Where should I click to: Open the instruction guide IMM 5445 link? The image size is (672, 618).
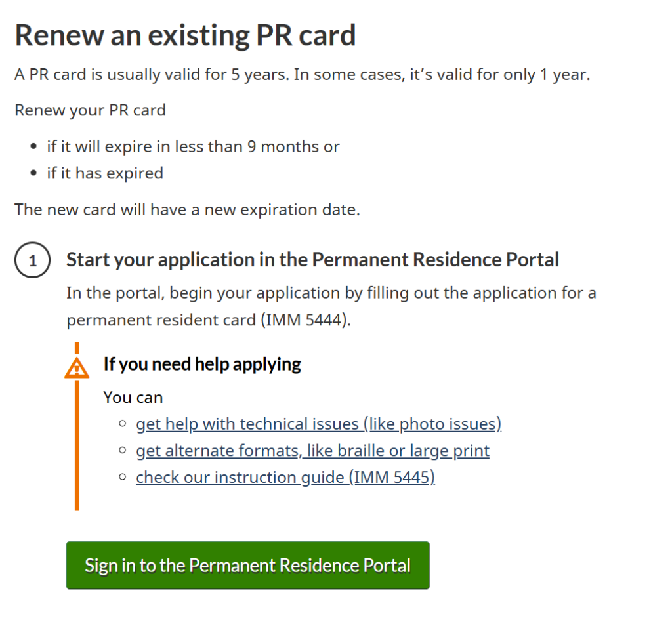[x=285, y=478]
